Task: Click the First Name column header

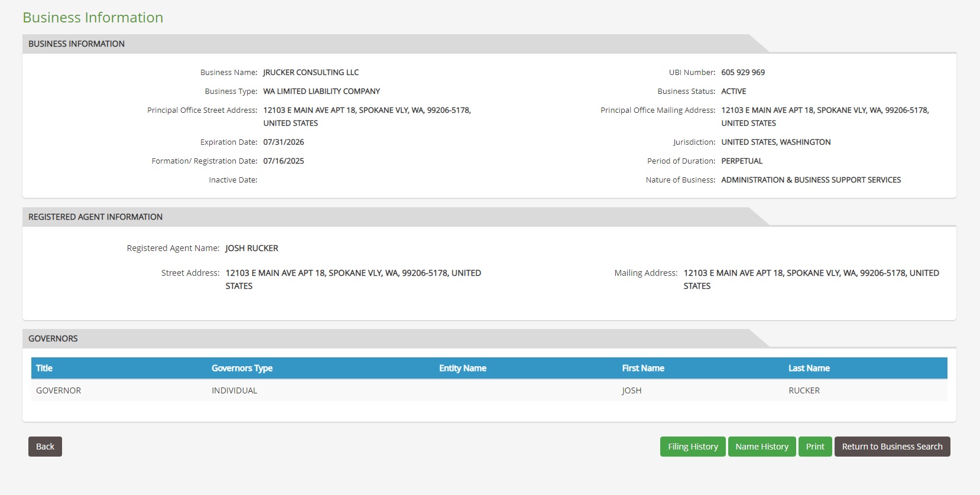Action: coord(643,368)
